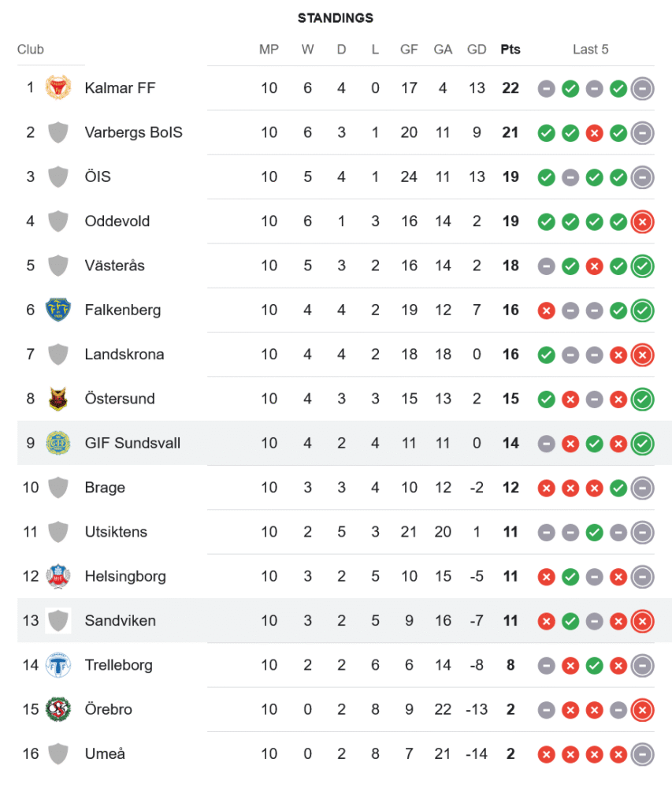Sort table by Pts column header

coord(510,49)
